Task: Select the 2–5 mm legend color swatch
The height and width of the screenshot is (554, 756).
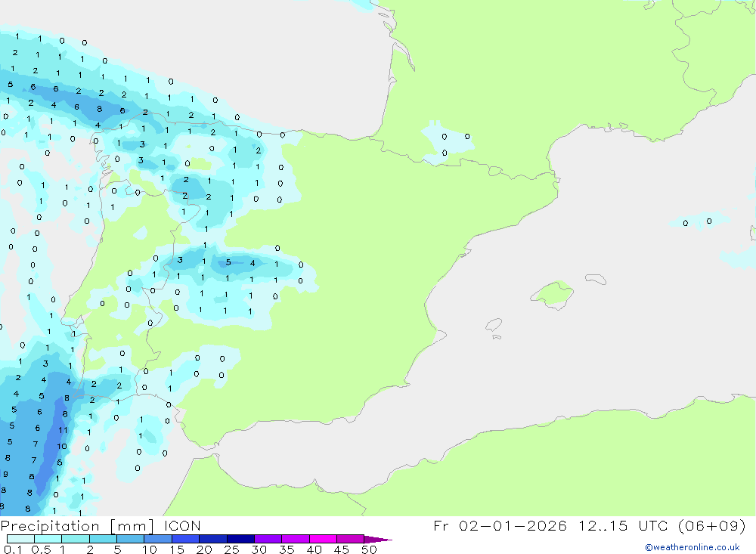Action: point(103,539)
